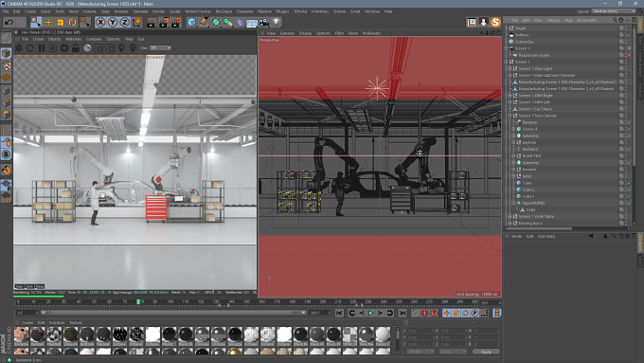Click Render to Picture Viewer icon
The width and height of the screenshot is (644, 363).
(x=164, y=22)
